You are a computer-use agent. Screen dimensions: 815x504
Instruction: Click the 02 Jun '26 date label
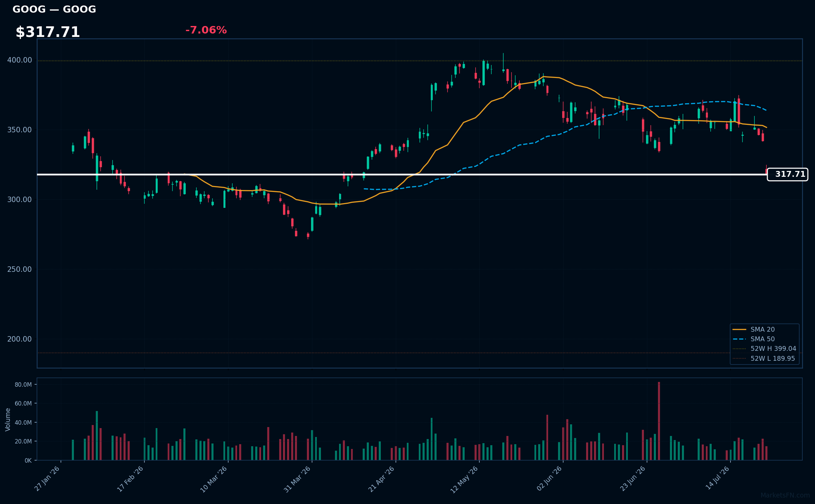coord(549,479)
